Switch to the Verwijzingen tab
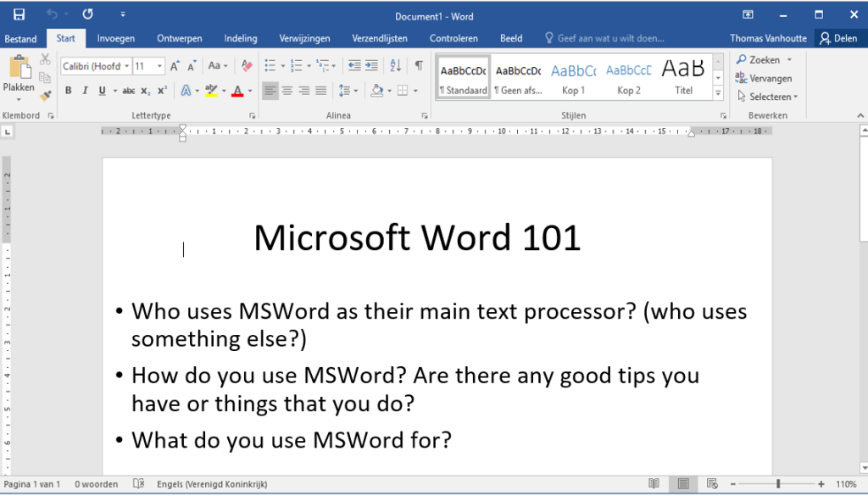Image resolution: width=868 pixels, height=496 pixels. pos(304,38)
